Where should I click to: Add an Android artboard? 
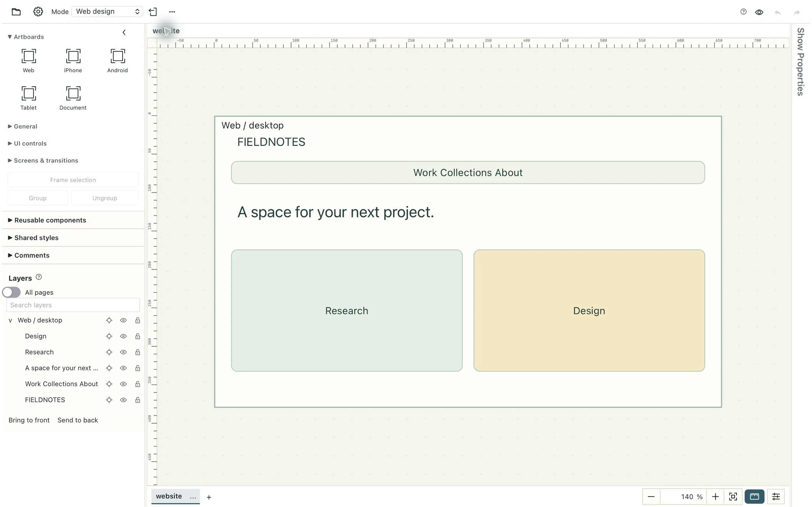118,61
